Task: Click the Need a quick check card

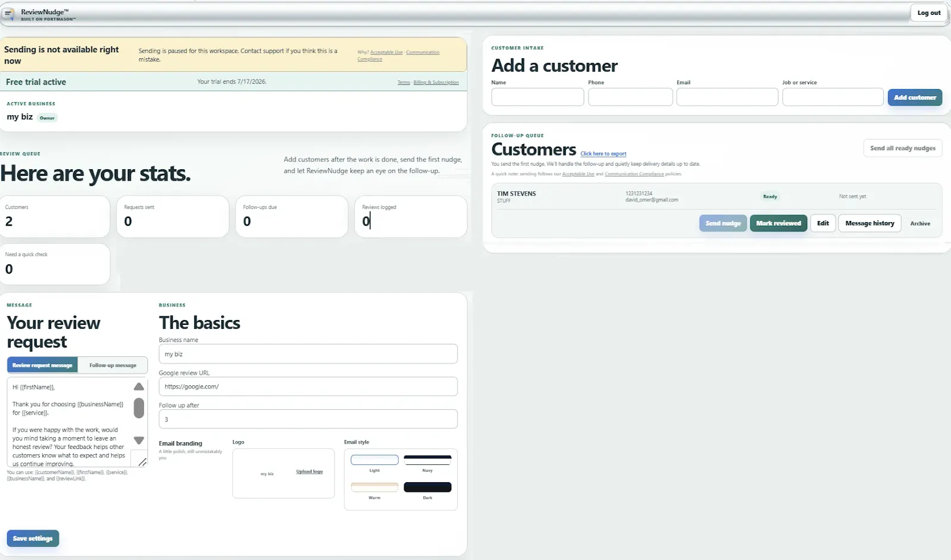Action: [55, 264]
